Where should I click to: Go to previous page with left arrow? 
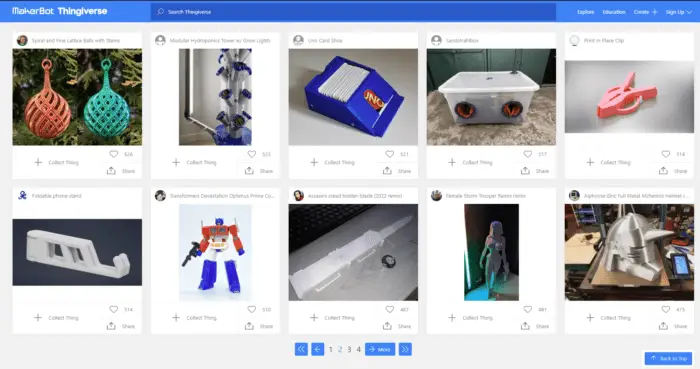317,349
